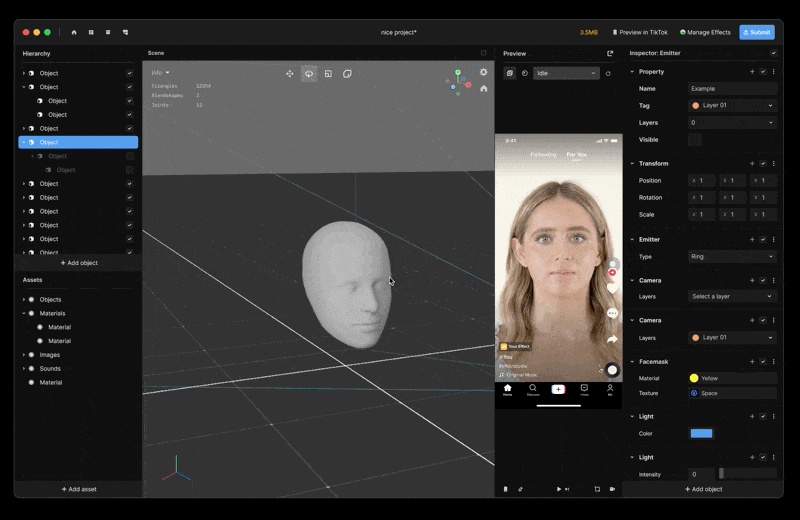The image size is (800, 520).
Task: Tap the share arrow in the phone preview
Action: [x=612, y=339]
